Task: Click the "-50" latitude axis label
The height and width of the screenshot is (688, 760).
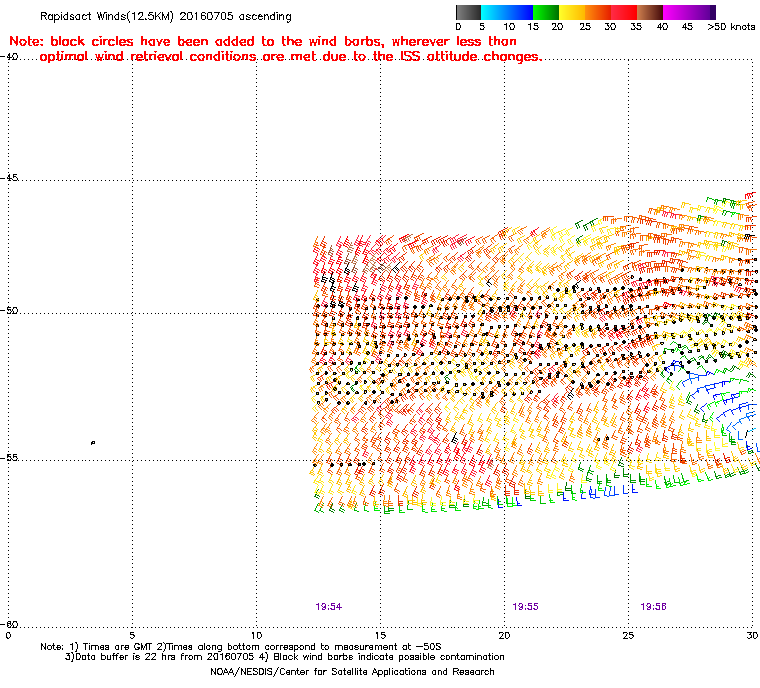Action: [10, 310]
